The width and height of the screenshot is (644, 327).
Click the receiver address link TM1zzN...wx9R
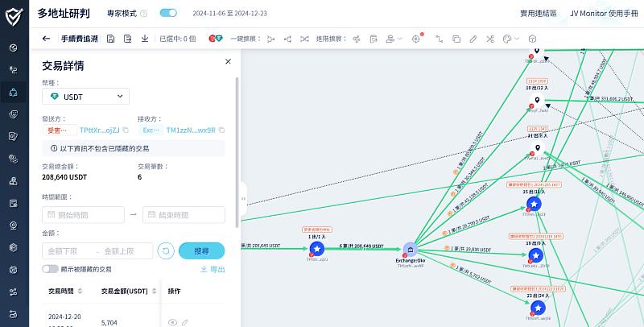[191, 130]
